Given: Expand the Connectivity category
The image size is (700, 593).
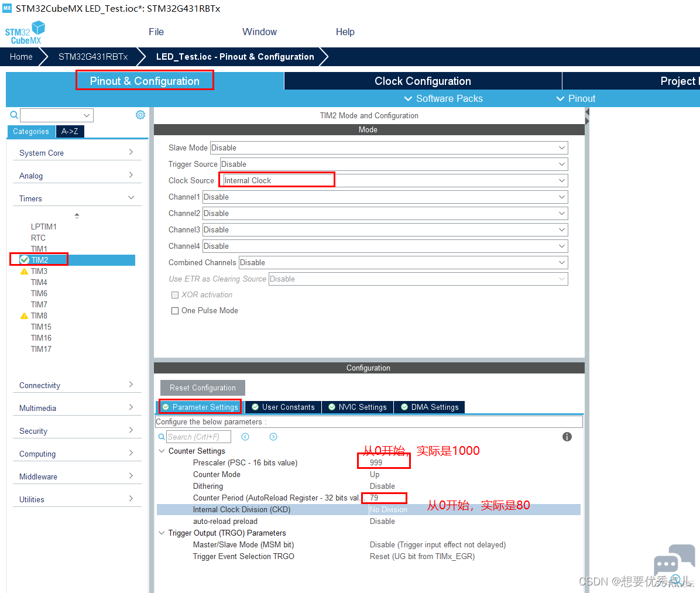Looking at the screenshot, I should (x=77, y=385).
